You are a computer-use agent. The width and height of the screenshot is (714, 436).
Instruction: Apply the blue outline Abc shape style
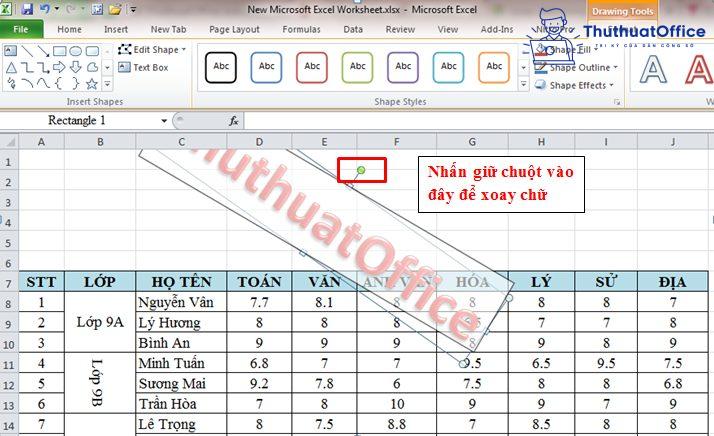click(266, 67)
